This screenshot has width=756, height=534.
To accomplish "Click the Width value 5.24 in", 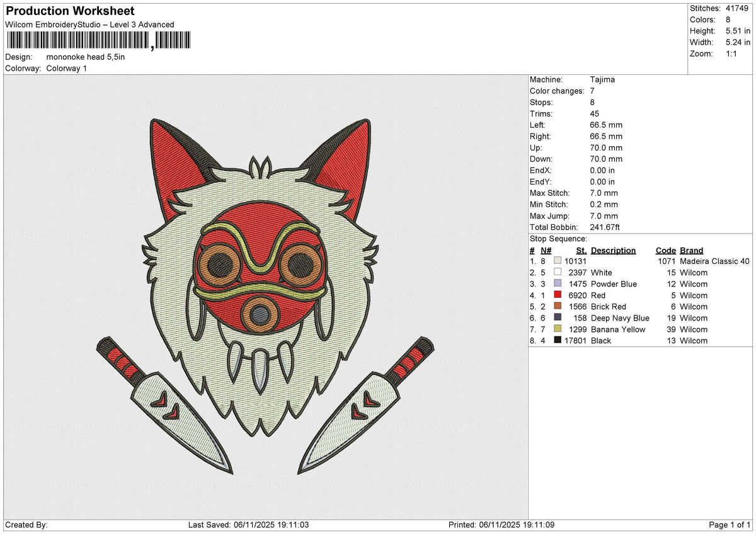I will point(738,42).
